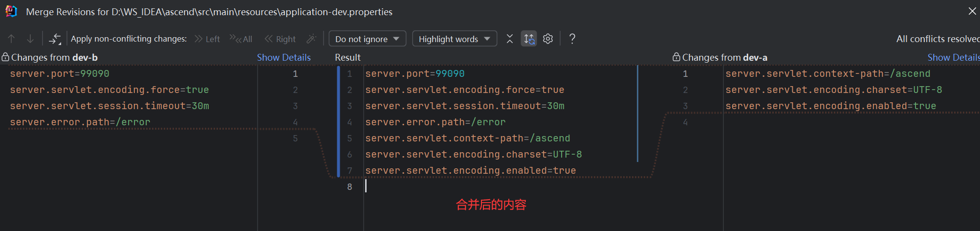
Task: Toggle synchronize scrolling button
Action: pyautogui.click(x=529, y=39)
